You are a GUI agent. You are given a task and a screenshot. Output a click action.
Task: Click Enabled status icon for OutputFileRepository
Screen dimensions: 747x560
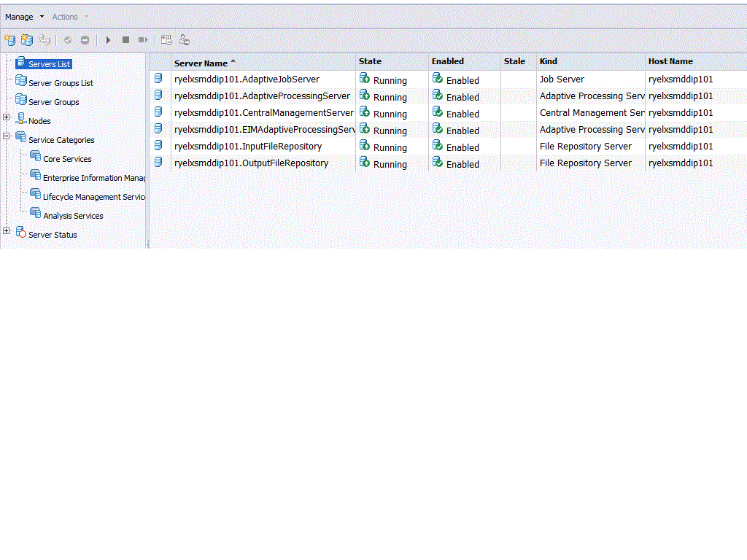click(x=438, y=162)
